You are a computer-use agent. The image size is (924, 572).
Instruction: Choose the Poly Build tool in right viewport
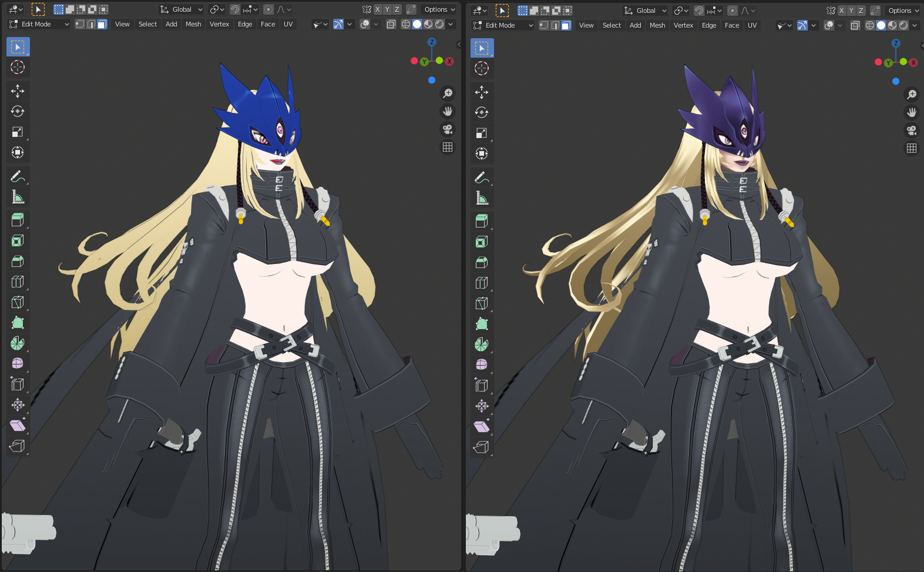click(482, 324)
